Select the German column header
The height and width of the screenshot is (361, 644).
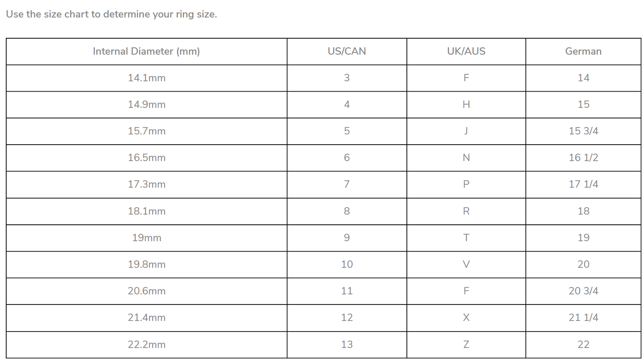tap(583, 51)
